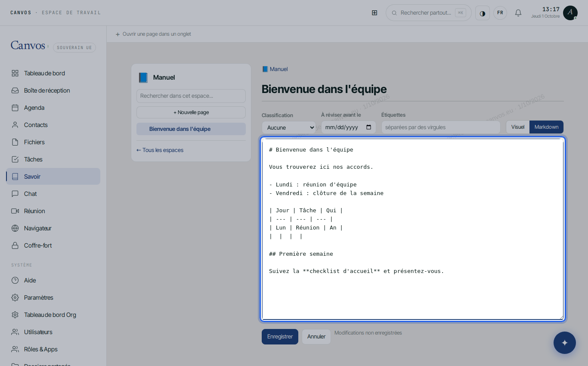
Task: Focus the Rechercher dans cet espace field
Action: (191, 96)
